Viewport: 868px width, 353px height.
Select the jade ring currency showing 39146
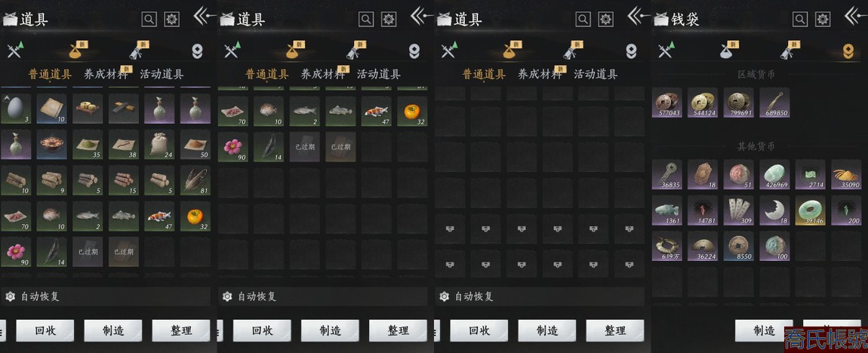coord(810,210)
